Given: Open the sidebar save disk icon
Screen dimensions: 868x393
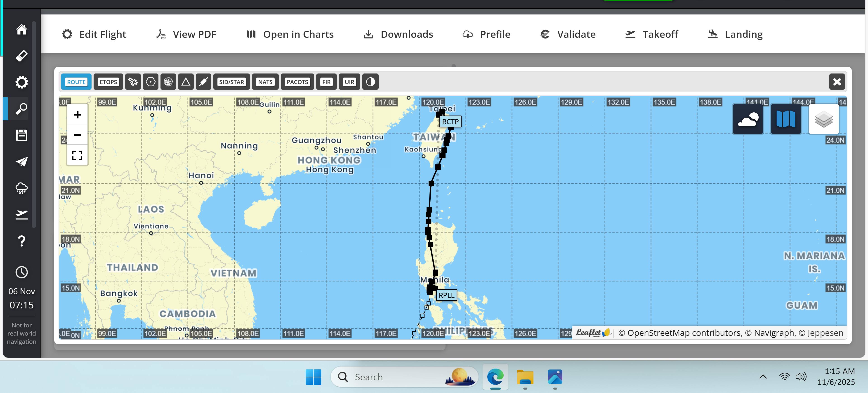Looking at the screenshot, I should pos(21,135).
